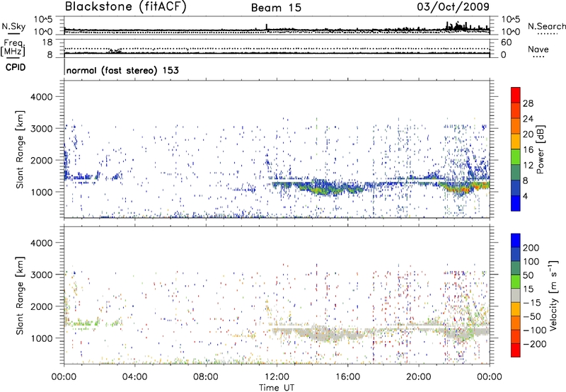The width and height of the screenshot is (566, 392).
Task: Click the '28' power colorbar tick value
Action: [528, 103]
